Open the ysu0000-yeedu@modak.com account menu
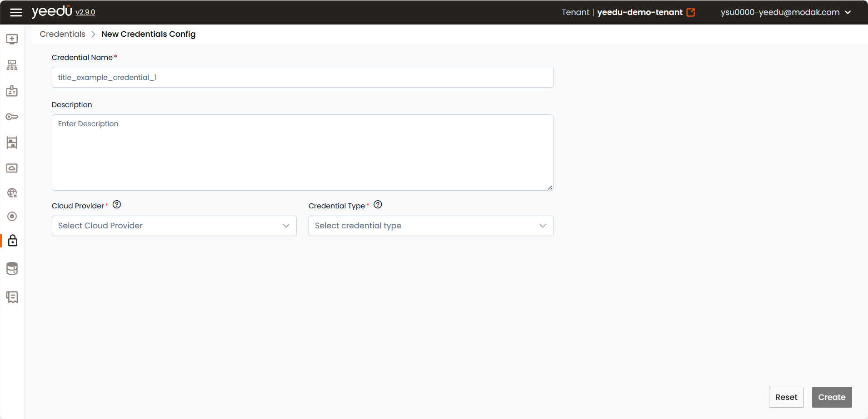This screenshot has height=419, width=868. pyautogui.click(x=785, y=12)
